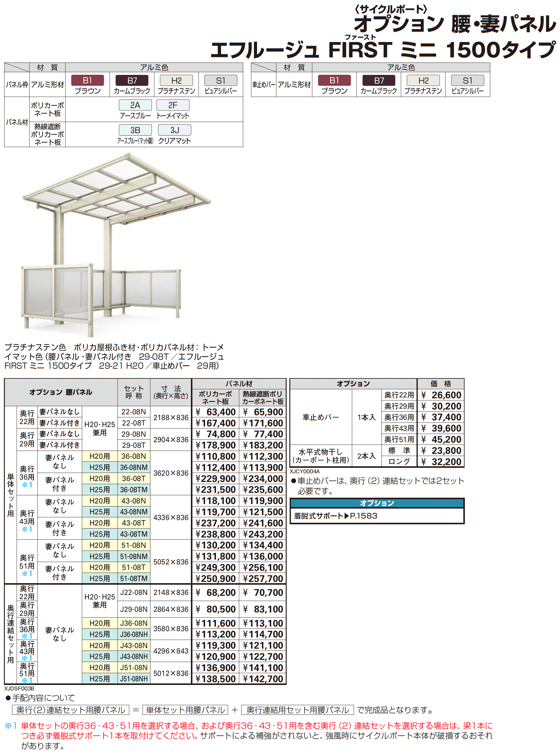Click the dimension cell 5052×836
The image size is (560, 755).
171,562
